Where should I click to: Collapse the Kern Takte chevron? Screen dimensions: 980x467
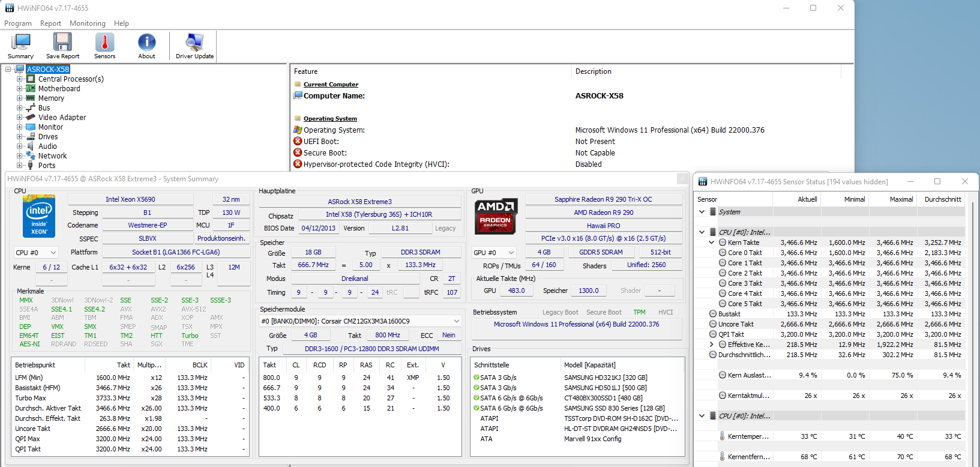point(712,243)
